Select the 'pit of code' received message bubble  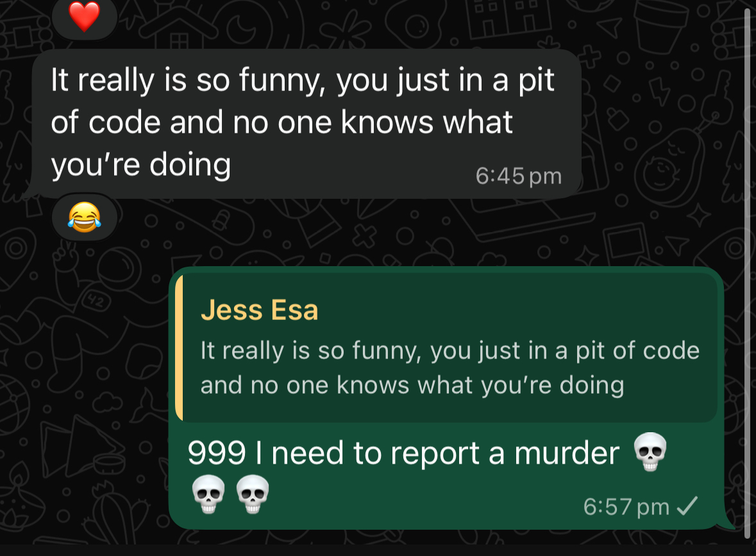coord(306,123)
